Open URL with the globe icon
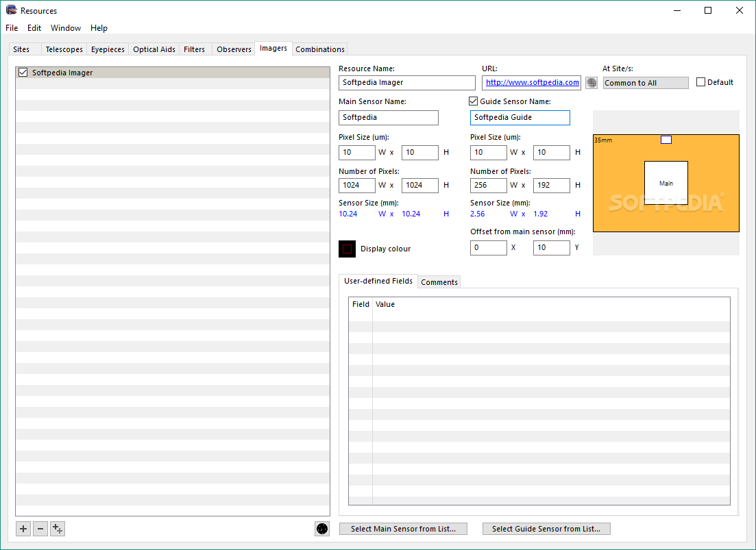The width and height of the screenshot is (756, 550). (592, 83)
